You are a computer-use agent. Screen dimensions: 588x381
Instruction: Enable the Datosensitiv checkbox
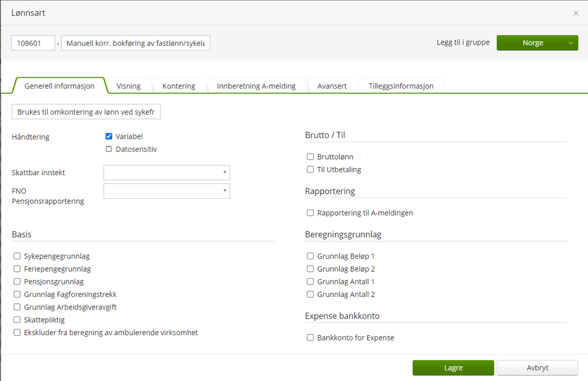(109, 149)
